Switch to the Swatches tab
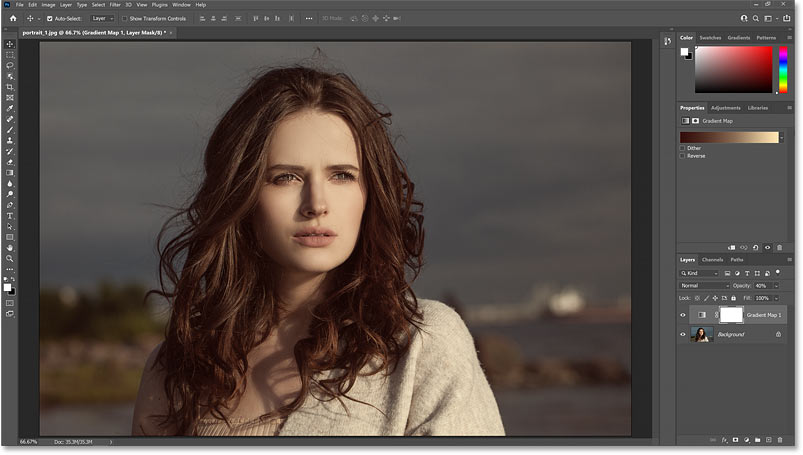The height and width of the screenshot is (455, 803). [710, 38]
